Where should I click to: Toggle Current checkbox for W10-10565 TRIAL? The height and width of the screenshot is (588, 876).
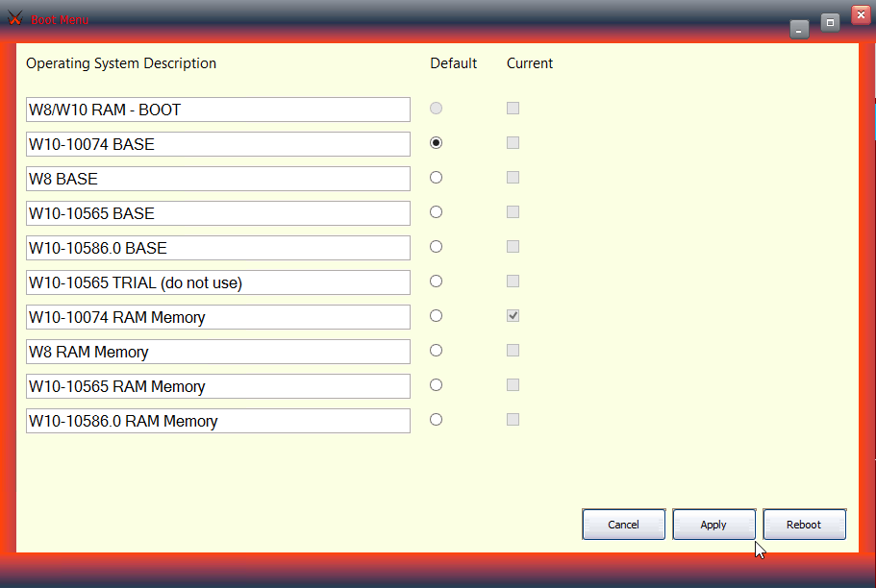[x=513, y=282]
